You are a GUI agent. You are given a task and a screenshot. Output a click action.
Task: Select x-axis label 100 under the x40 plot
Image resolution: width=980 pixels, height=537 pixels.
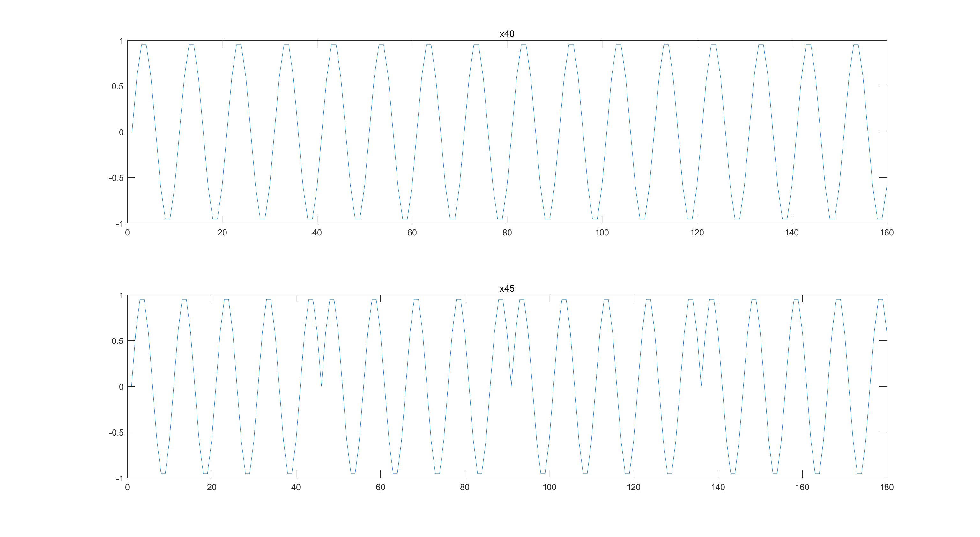(x=602, y=233)
